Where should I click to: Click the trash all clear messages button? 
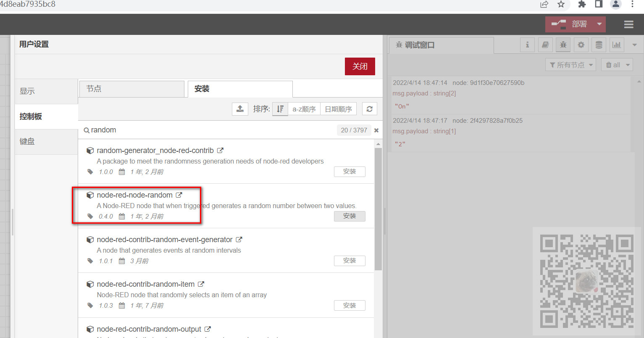point(612,65)
